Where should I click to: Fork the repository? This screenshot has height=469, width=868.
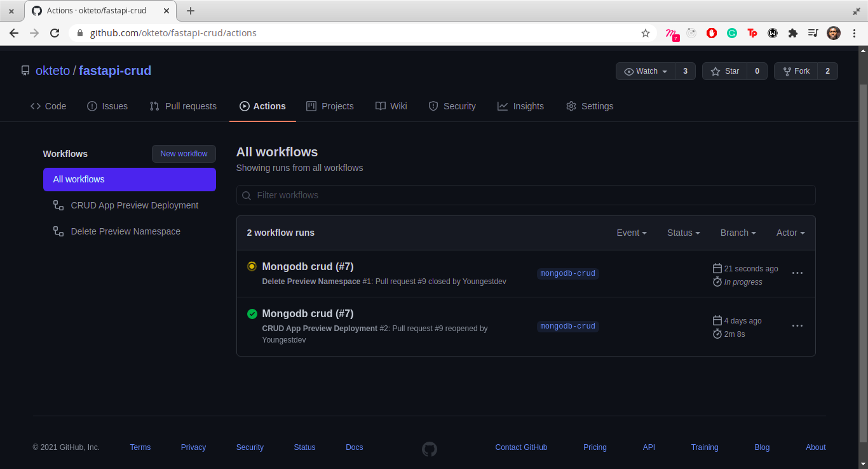[x=796, y=71]
